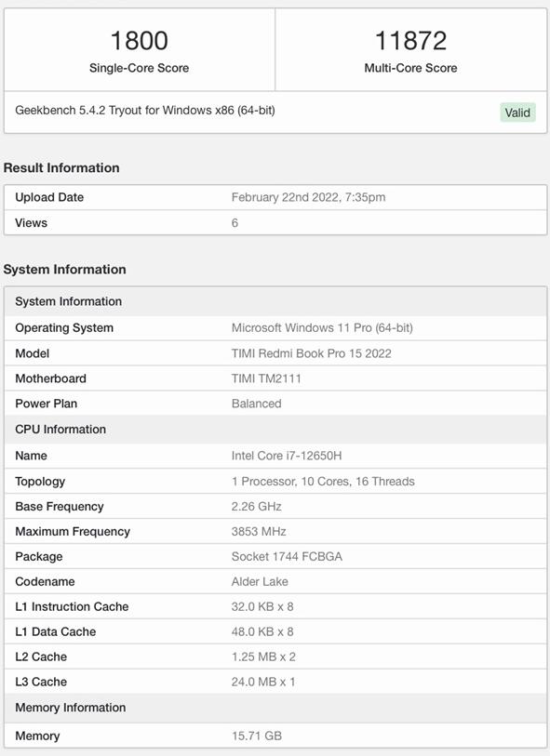This screenshot has height=756, width=550.
Task: Select the 11872 Multi-Core Score value
Action: pos(410,41)
